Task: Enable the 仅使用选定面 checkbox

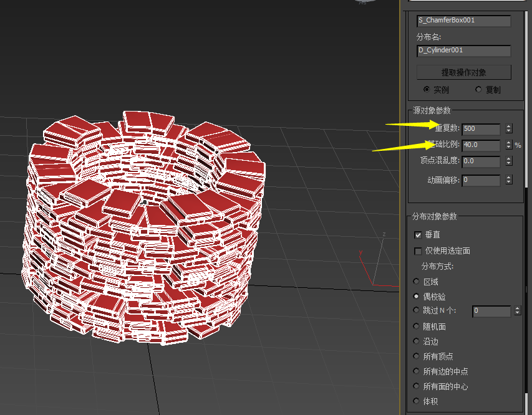Action: (x=418, y=250)
